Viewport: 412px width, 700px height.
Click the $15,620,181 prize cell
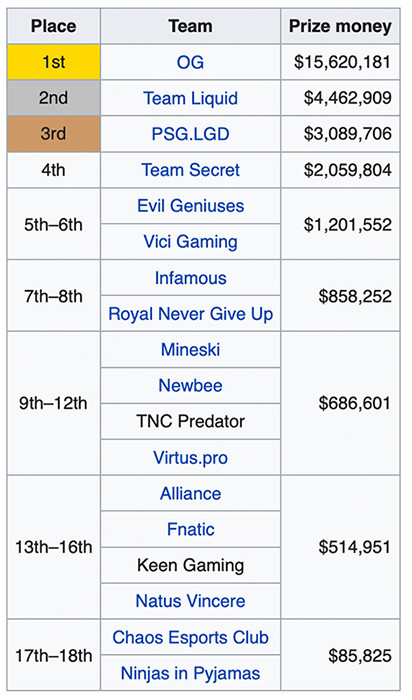[340, 62]
